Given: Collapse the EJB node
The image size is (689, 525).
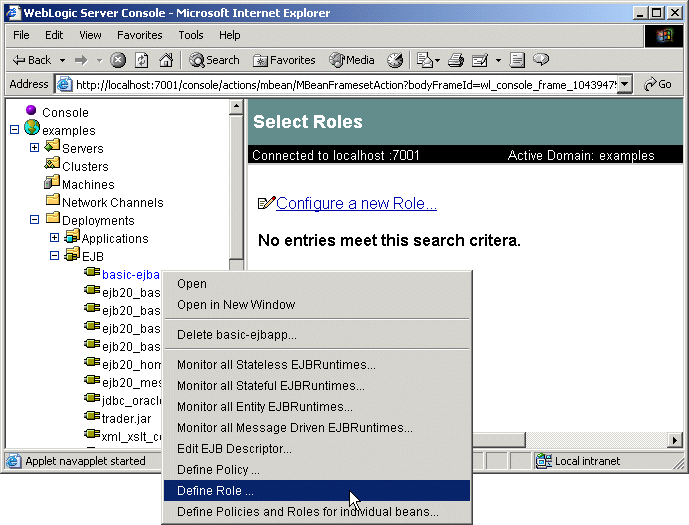Looking at the screenshot, I should click(54, 255).
